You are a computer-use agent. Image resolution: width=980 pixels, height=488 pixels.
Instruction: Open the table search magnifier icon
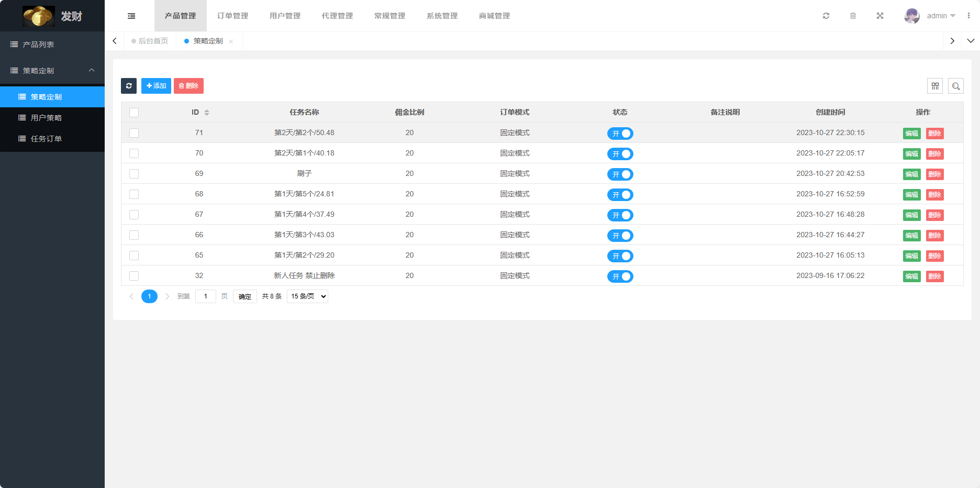pyautogui.click(x=956, y=86)
